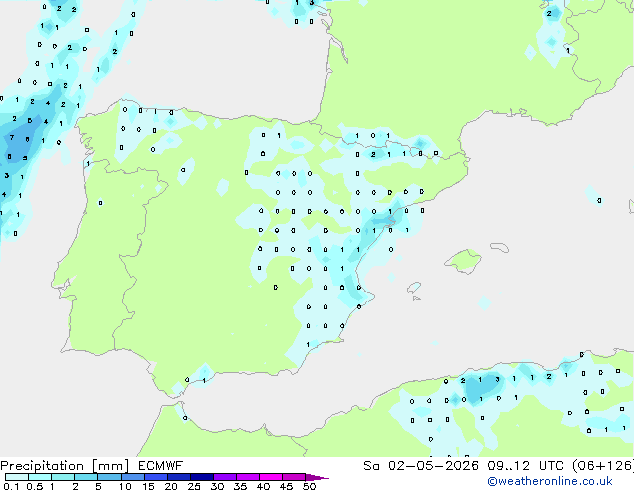Click the '0.1' legend scale label

pos(11,486)
